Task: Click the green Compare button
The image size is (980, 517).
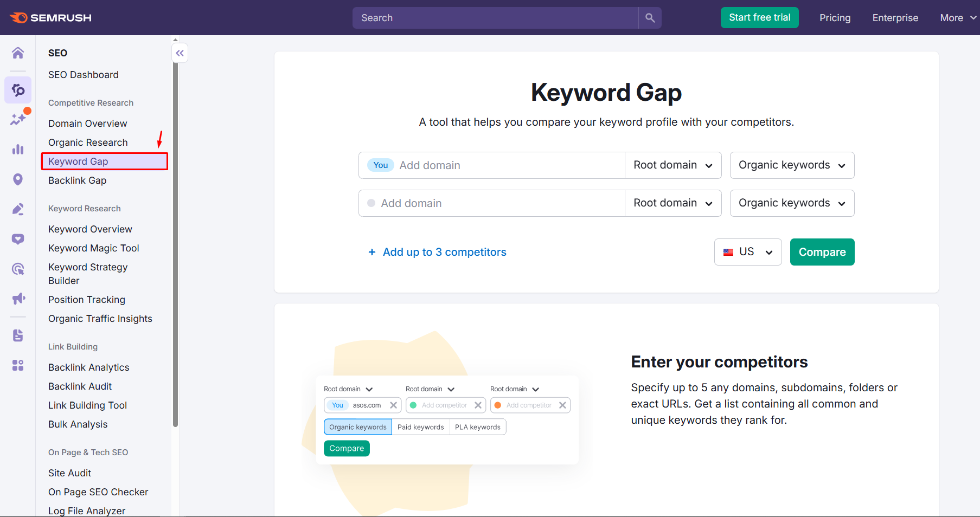Action: [x=822, y=252]
